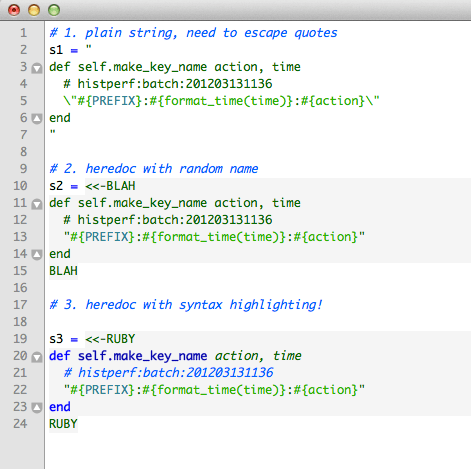Click the blue 'def' keyword on line 20
The width and height of the screenshot is (471, 469).
[60, 356]
